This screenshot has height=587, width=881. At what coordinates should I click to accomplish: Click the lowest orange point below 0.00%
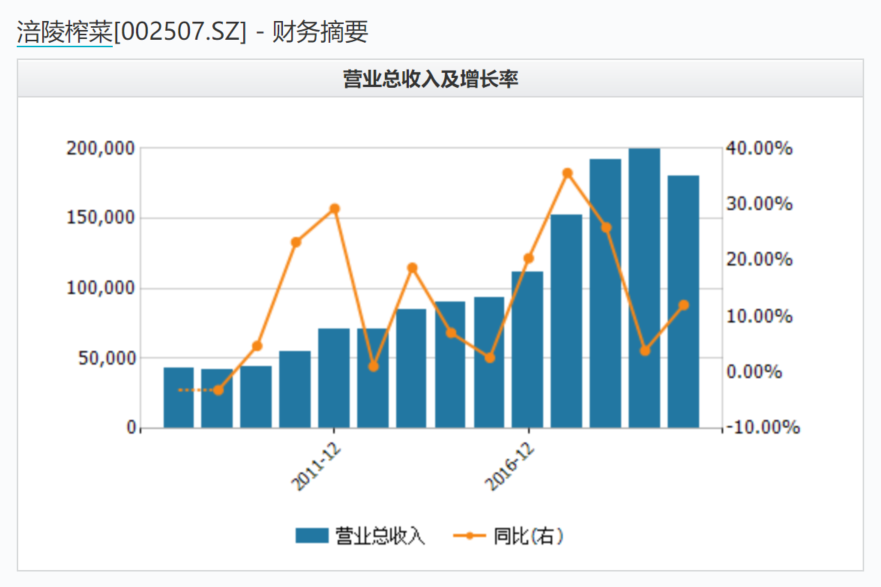219,390
